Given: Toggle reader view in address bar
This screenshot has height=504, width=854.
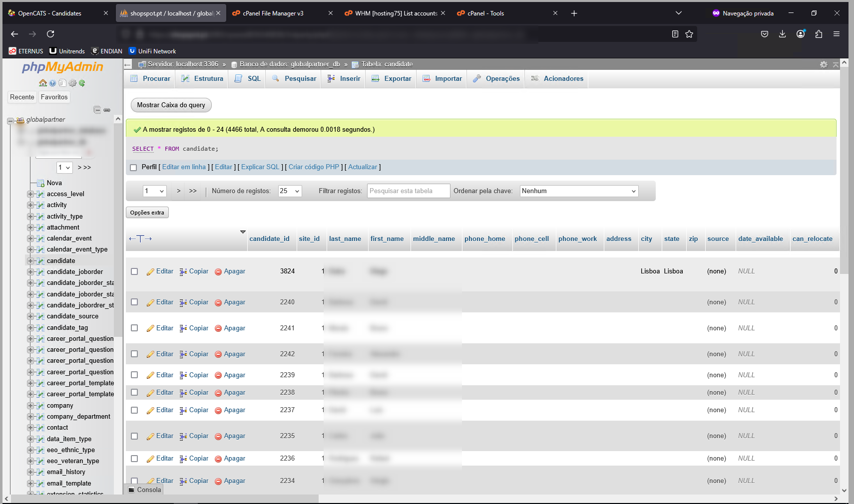Looking at the screenshot, I should pos(675,34).
